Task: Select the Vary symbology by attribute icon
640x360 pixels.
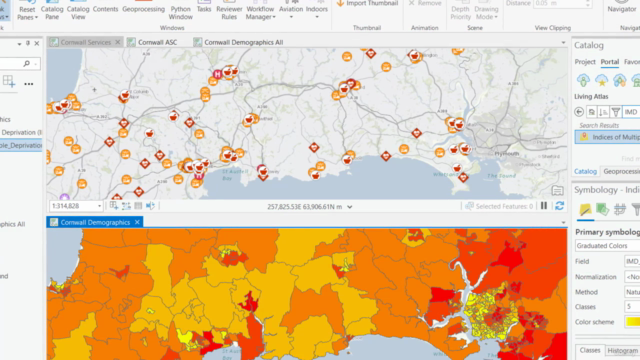Action: (602, 210)
